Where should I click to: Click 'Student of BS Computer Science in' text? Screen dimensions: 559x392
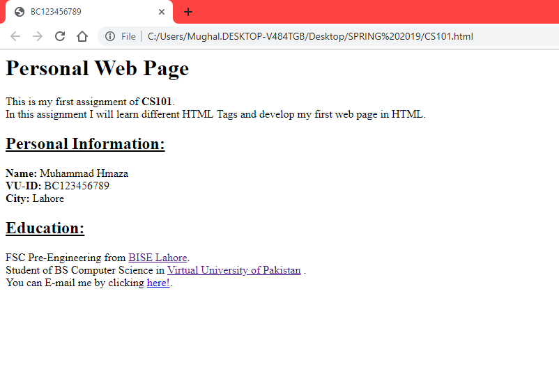[85, 270]
